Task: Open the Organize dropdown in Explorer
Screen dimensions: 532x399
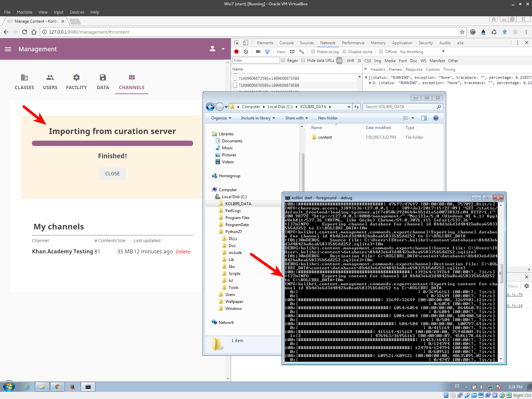Action: click(220, 118)
